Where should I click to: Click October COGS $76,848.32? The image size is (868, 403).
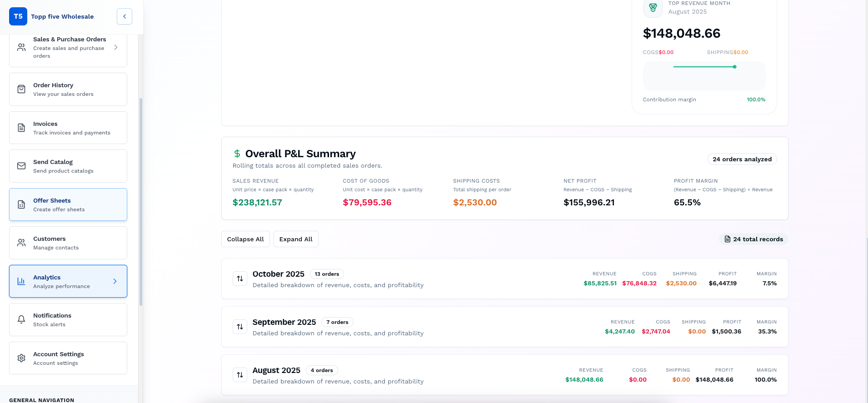(x=639, y=283)
